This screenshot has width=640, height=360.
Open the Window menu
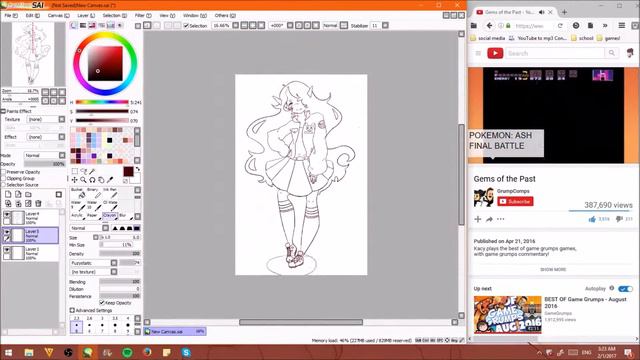(195, 16)
